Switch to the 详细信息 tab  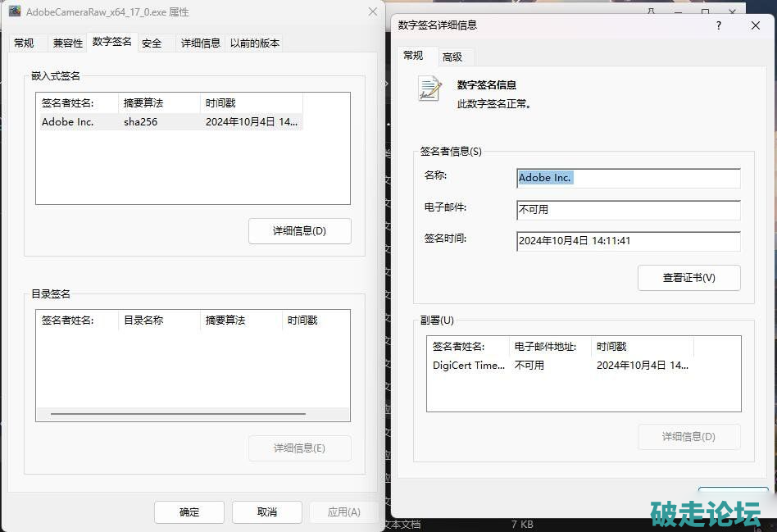click(201, 43)
